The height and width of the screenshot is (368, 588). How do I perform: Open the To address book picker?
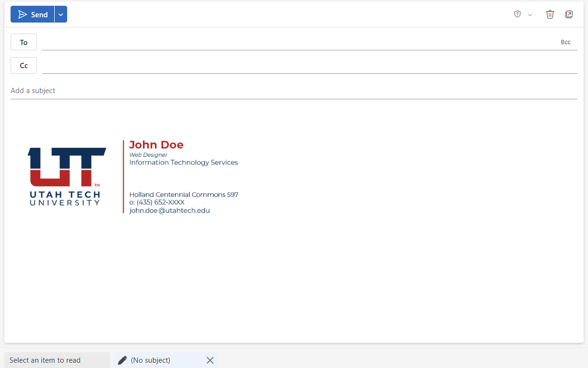(x=24, y=42)
